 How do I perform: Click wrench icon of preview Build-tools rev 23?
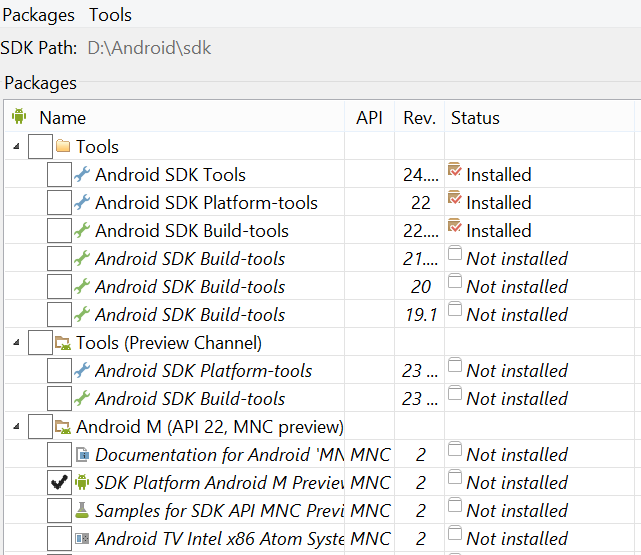82,398
